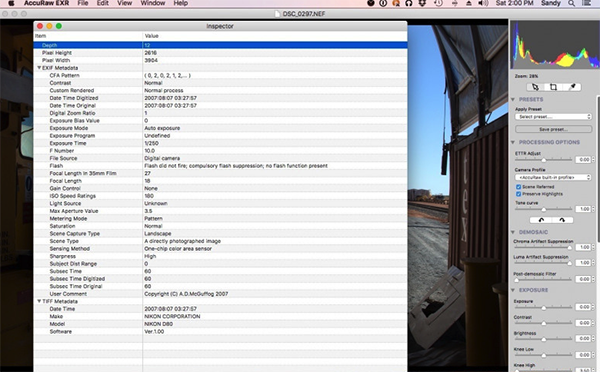Select the Scene Capture Type row
The width and height of the screenshot is (600, 372).
(x=220, y=233)
